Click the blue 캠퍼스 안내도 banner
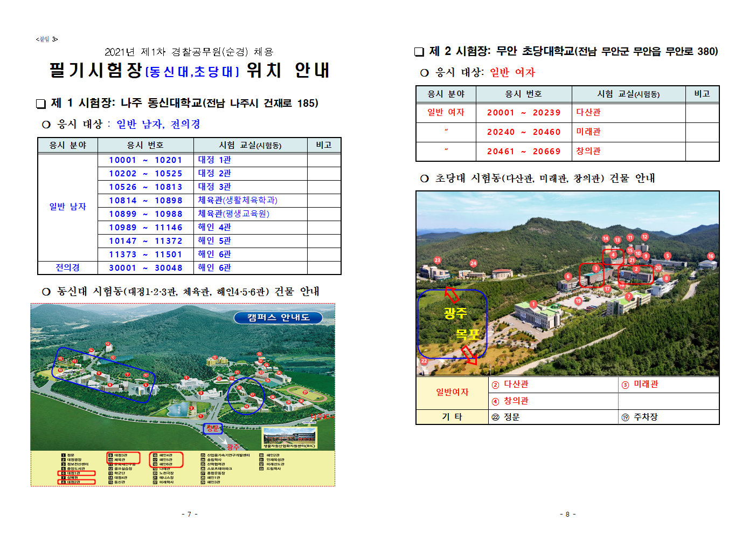 (278, 318)
